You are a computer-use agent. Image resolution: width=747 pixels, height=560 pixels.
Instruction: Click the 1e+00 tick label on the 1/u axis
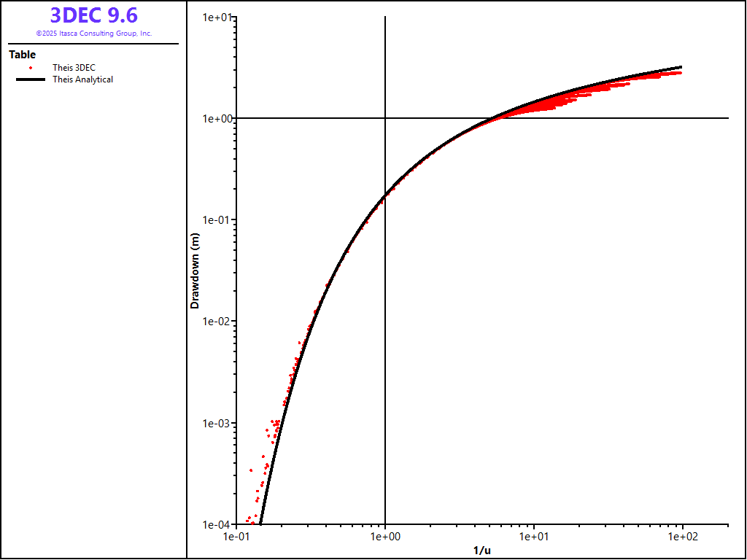(385, 537)
